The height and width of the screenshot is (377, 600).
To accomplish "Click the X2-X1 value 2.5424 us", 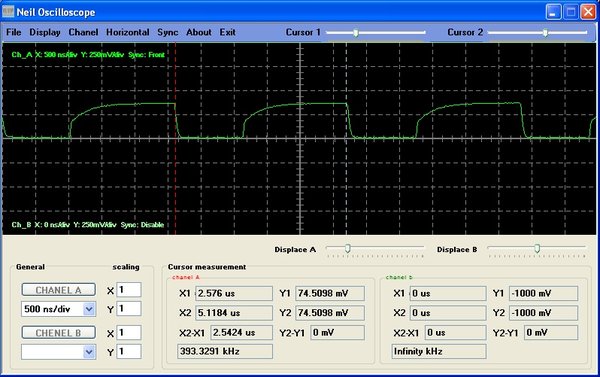I will [x=241, y=332].
